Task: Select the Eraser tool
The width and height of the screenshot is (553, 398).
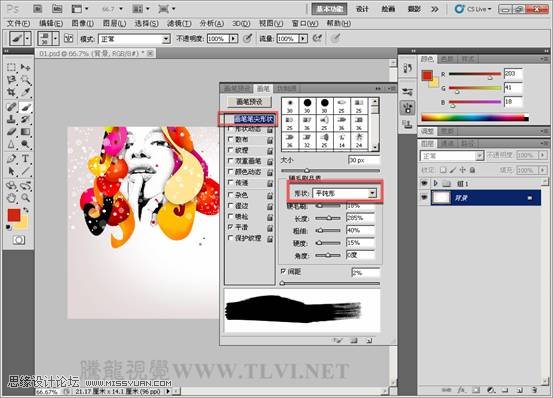Action: [x=11, y=131]
